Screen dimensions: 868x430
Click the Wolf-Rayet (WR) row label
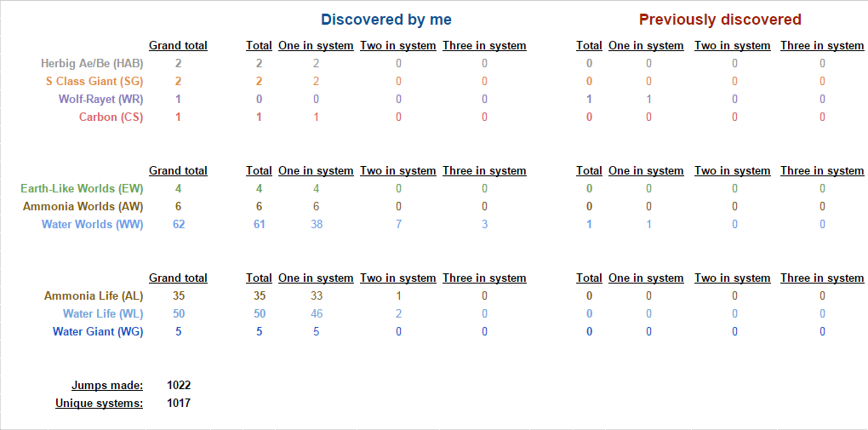pos(100,99)
